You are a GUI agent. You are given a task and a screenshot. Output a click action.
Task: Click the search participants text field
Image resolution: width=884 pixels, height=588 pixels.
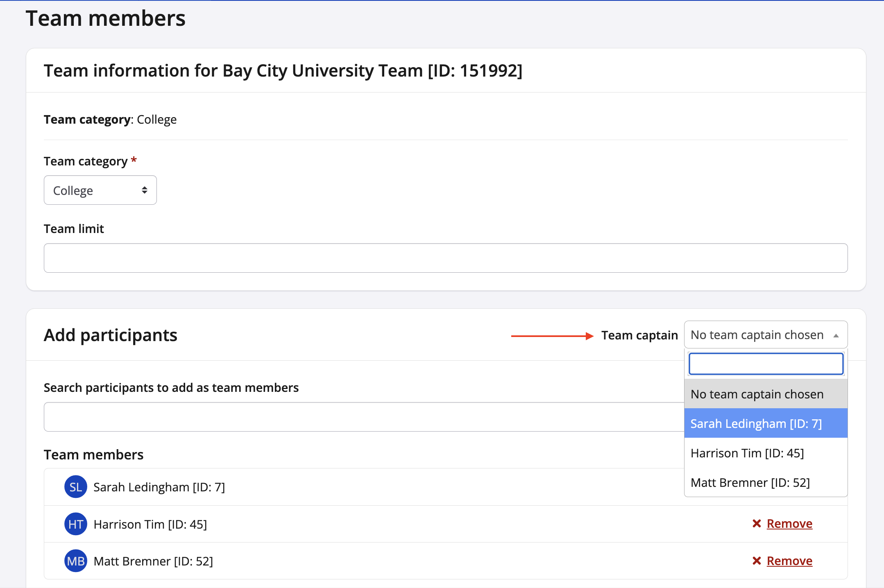[360, 417]
